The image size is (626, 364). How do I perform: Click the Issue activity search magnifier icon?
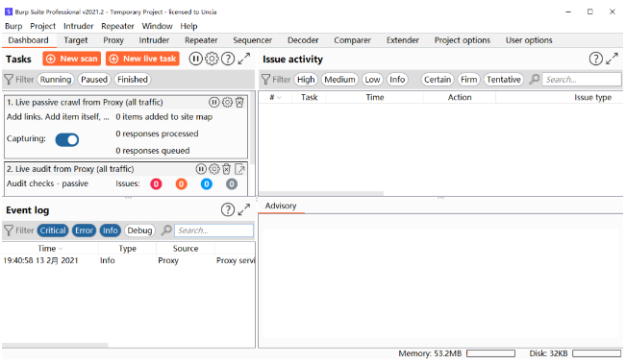[x=535, y=80]
